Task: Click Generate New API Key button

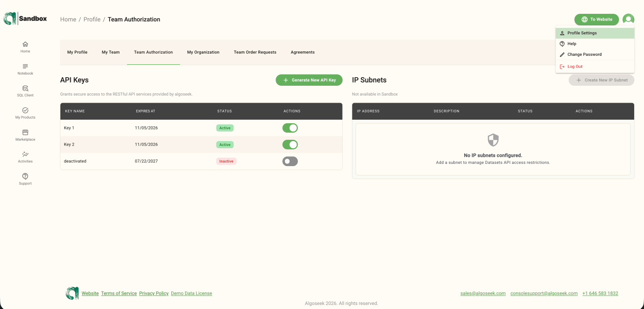Action: [309, 80]
